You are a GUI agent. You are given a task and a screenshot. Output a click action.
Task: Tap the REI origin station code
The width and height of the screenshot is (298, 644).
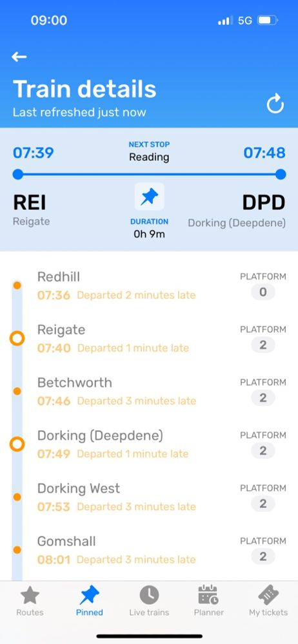(x=30, y=202)
